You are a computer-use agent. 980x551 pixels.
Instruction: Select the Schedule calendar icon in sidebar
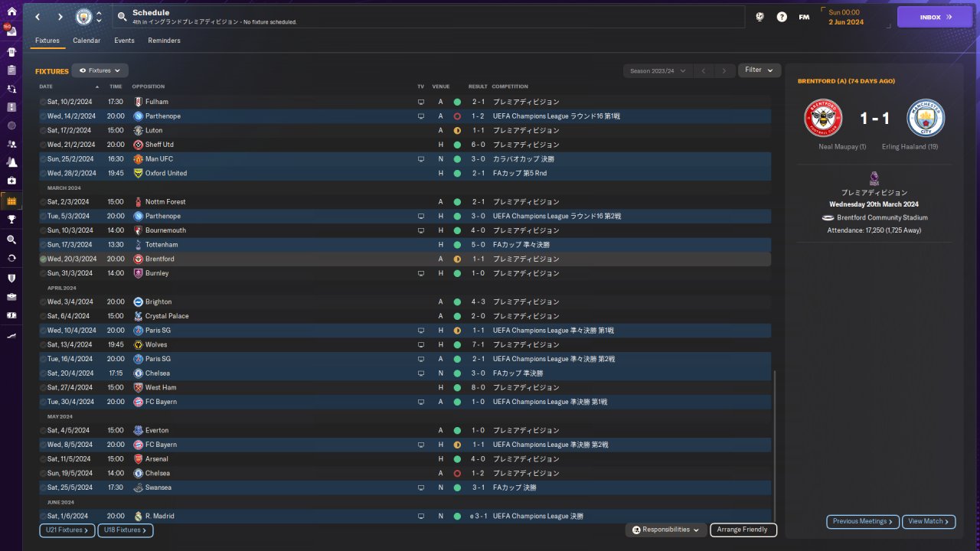tap(11, 201)
